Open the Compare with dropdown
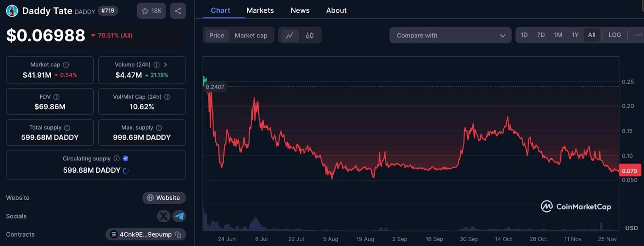 (450, 35)
